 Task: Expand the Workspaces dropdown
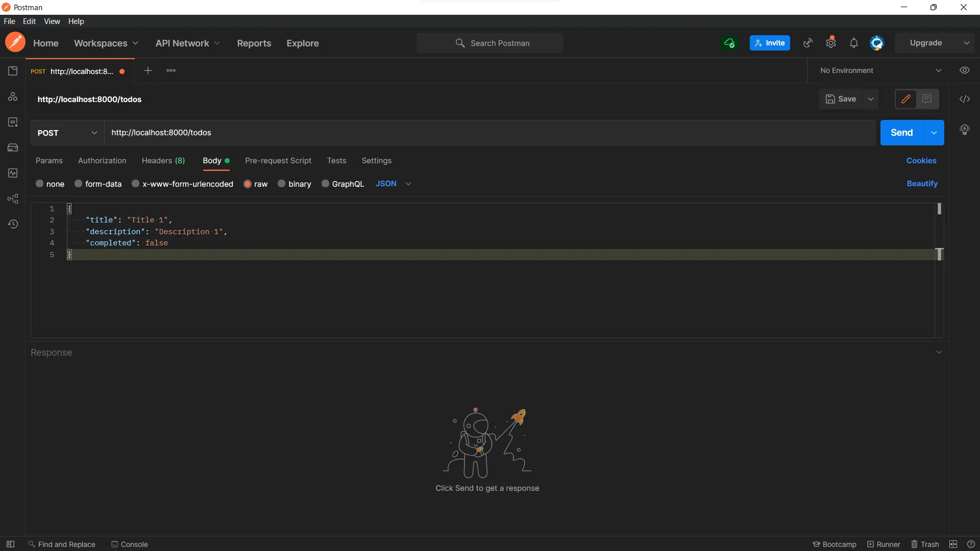click(106, 43)
